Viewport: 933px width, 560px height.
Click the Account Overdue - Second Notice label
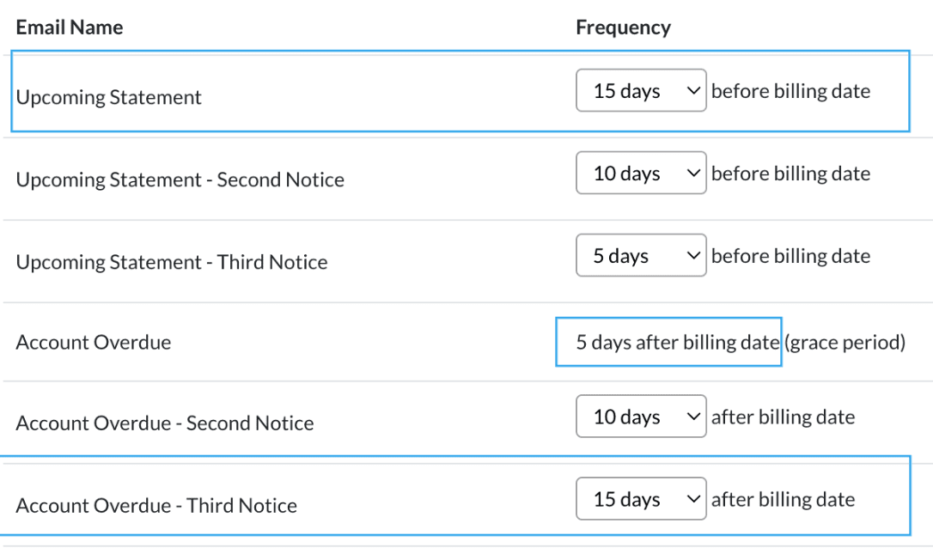[165, 423]
